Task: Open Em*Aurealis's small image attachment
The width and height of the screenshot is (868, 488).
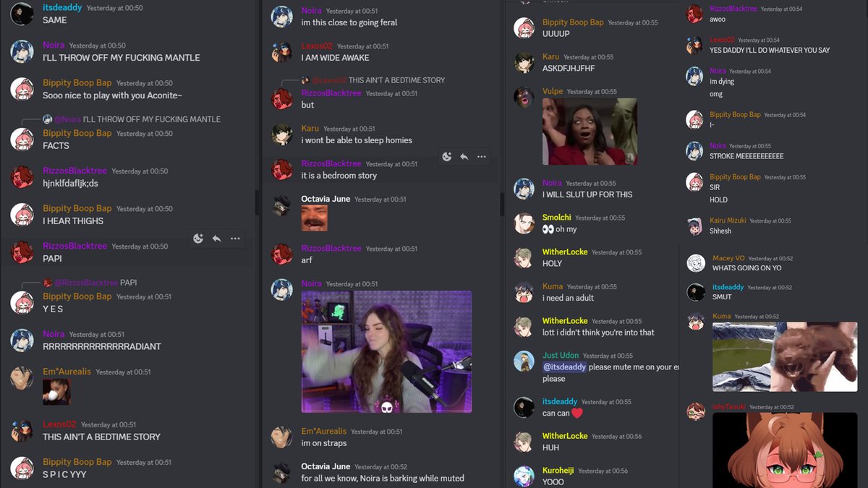Action: click(x=56, y=392)
